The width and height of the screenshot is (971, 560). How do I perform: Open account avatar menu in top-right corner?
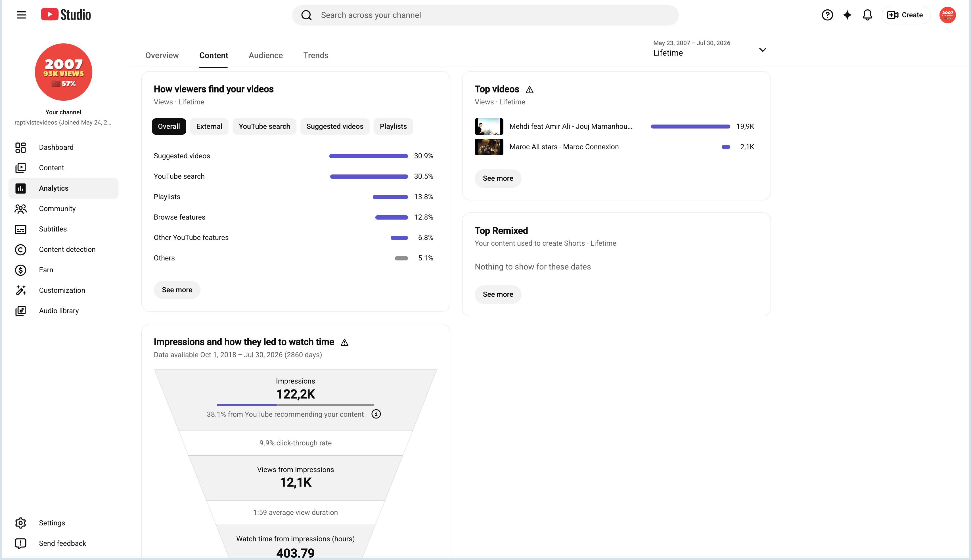click(x=947, y=15)
